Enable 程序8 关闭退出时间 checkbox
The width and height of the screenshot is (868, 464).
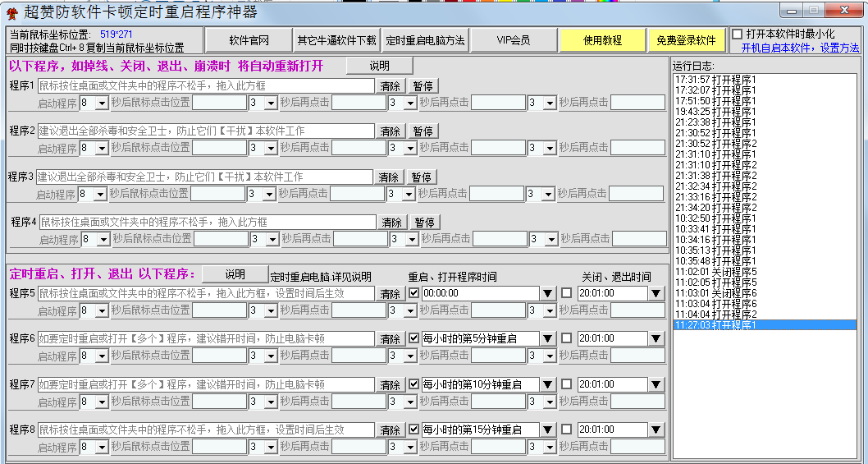[567, 429]
